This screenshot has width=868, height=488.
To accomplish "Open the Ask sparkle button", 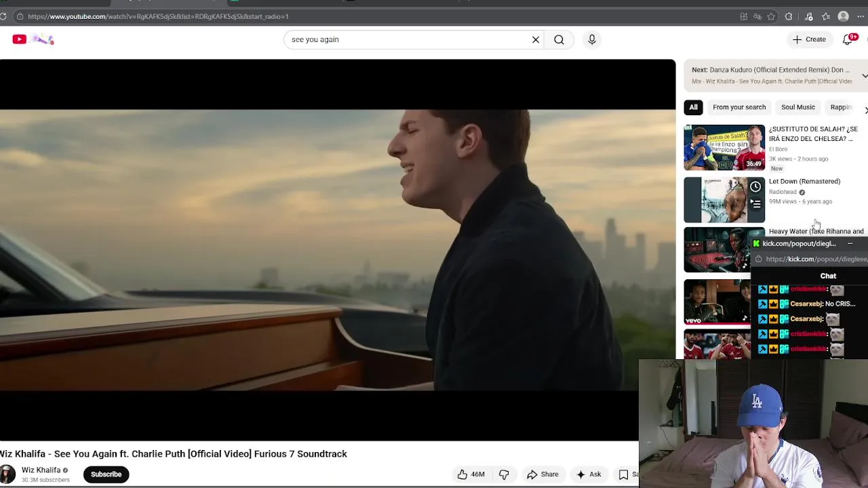I will coord(589,474).
